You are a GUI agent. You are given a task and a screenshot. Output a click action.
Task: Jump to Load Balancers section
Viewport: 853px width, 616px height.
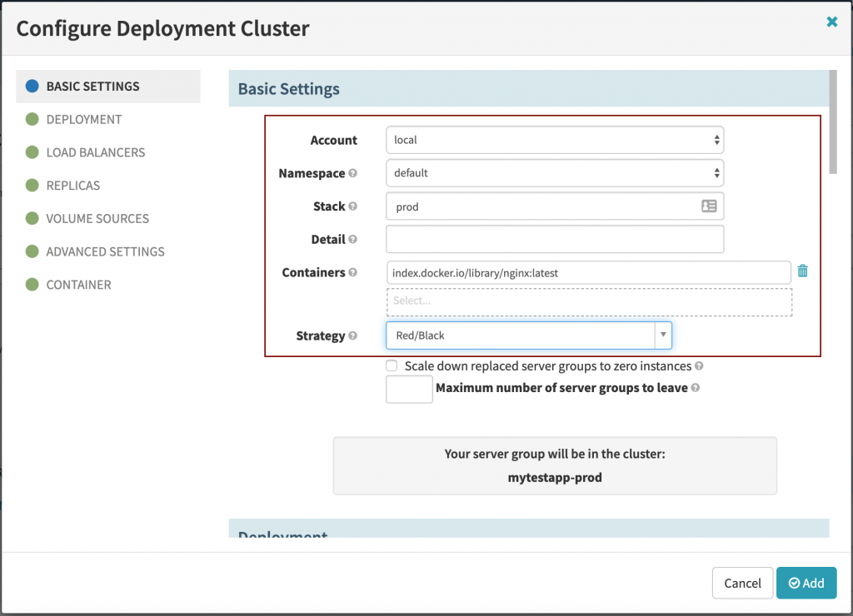point(95,152)
